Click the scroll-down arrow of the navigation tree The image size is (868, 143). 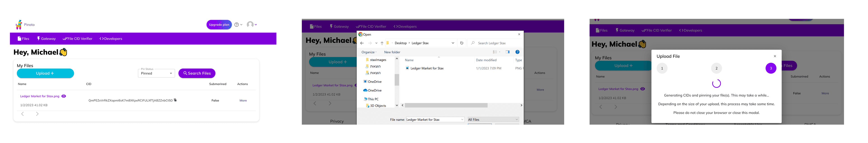(x=397, y=105)
